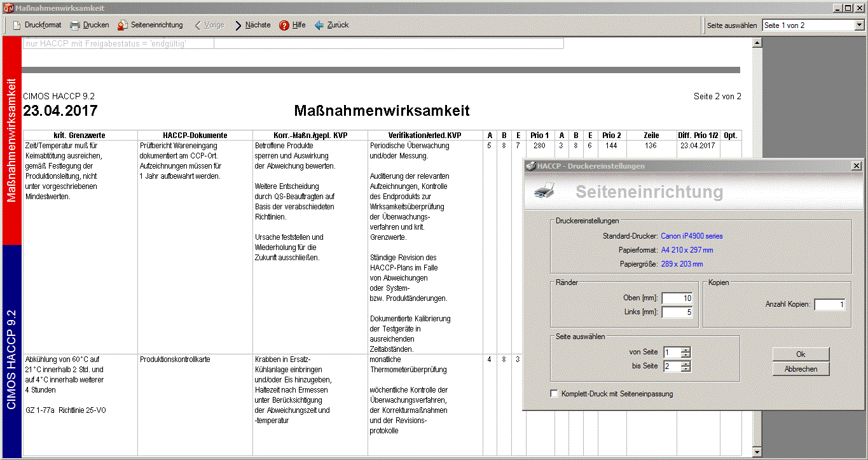
Task: Click the 289 x 203 mm paper size text
Action: pos(682,264)
